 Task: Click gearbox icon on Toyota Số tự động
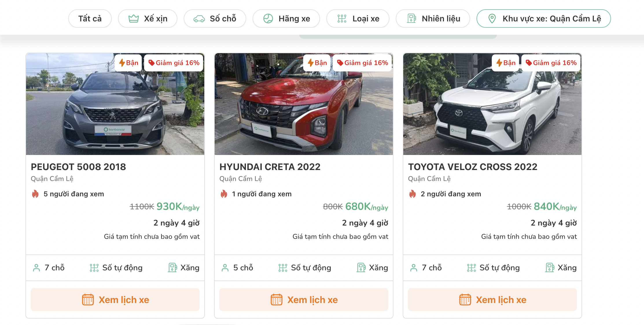pos(471,268)
